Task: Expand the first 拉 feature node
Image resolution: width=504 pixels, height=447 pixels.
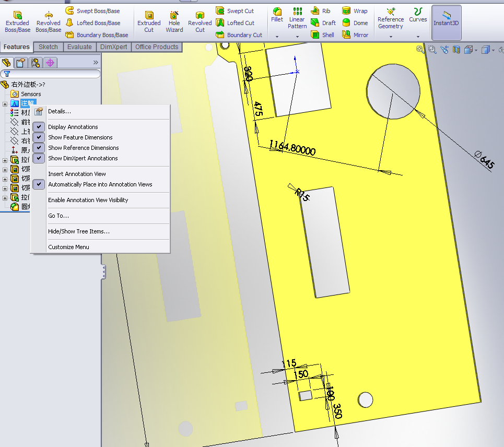Action: point(5,160)
